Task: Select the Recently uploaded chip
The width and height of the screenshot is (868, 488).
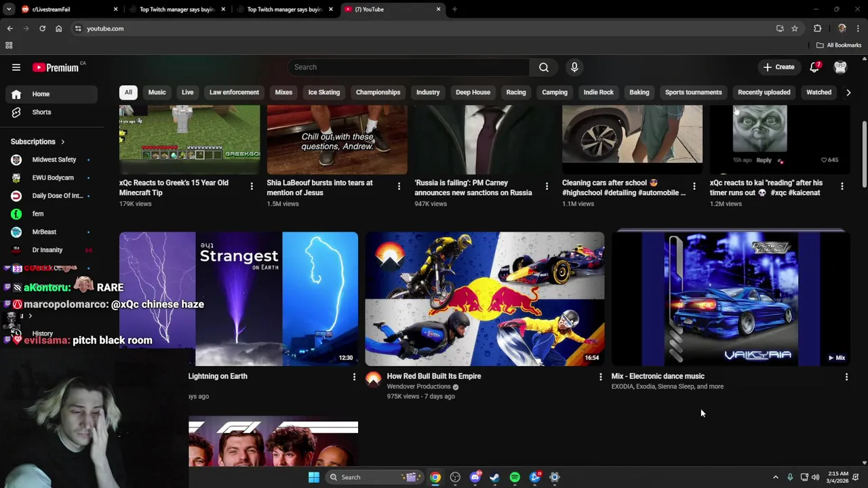Action: (764, 92)
